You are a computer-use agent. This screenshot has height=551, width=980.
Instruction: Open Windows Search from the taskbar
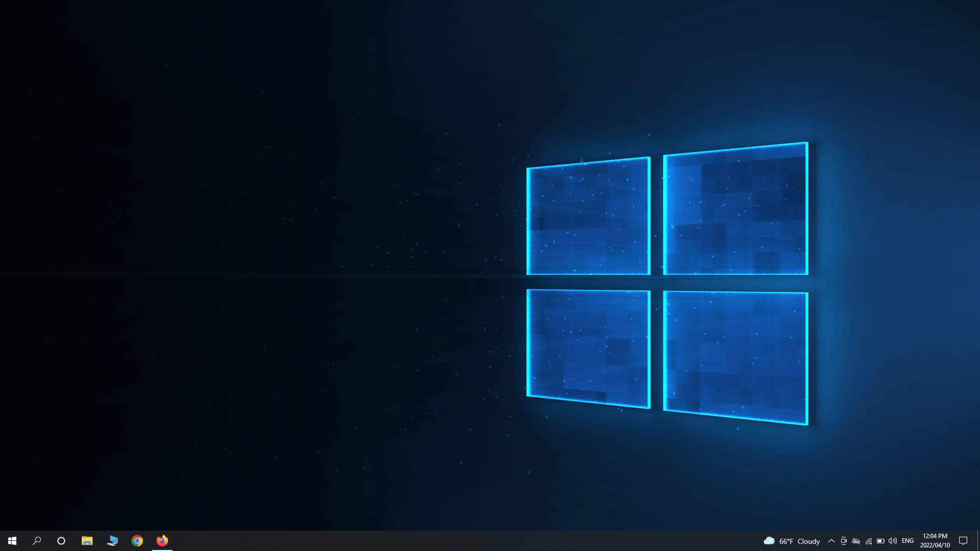[36, 541]
